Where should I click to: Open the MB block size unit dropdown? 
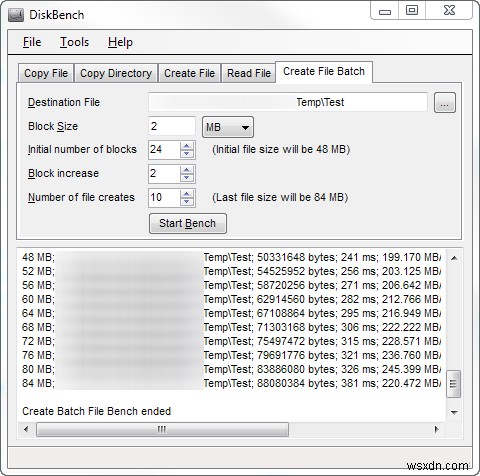228,127
